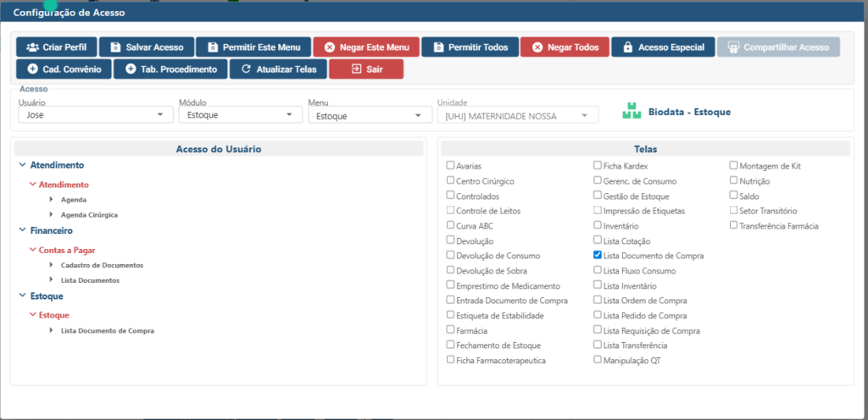
Task: Collapse the Financeiro tree section
Action: 21,230
